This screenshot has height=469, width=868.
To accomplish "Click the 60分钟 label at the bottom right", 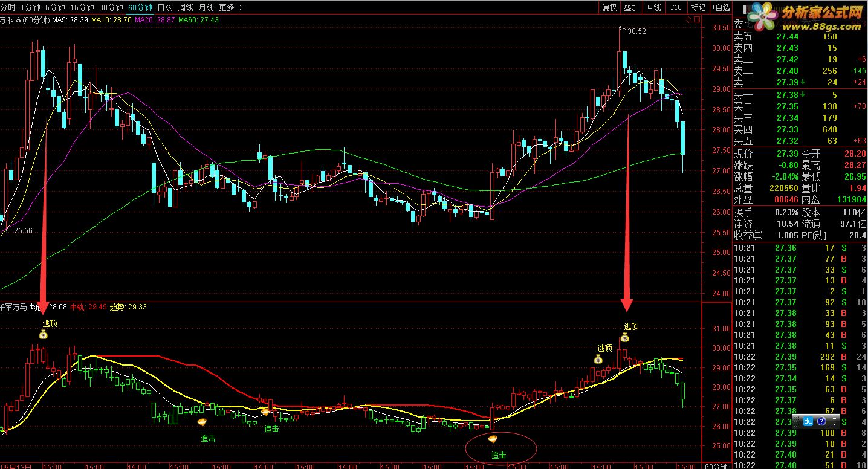I will (x=717, y=465).
